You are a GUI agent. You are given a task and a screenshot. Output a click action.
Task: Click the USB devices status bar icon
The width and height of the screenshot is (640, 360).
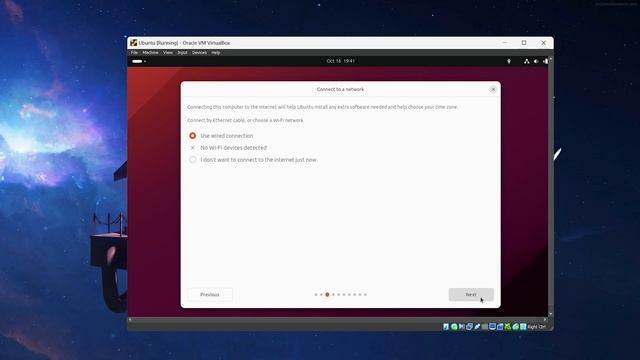(x=477, y=327)
